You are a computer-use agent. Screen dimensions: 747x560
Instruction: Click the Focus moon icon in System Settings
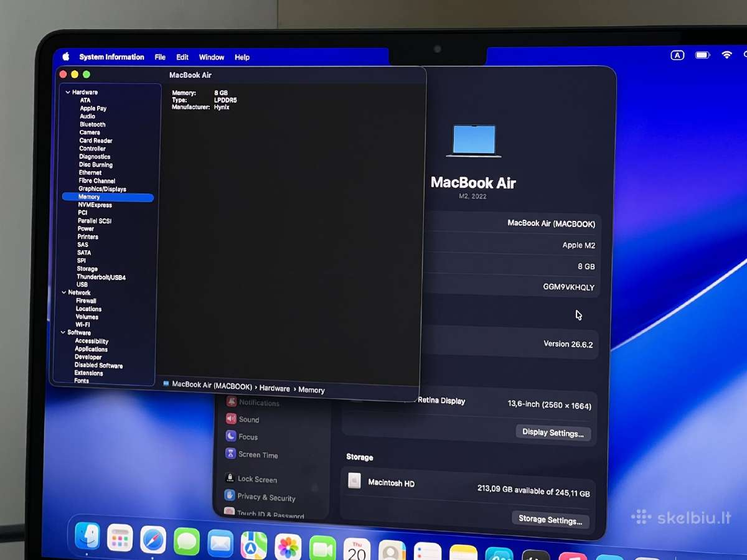[231, 436]
